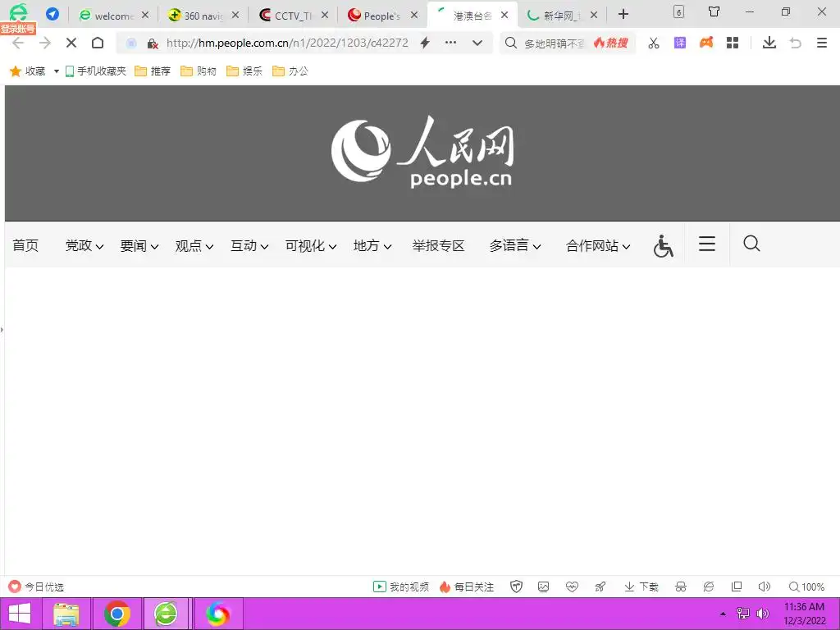Click the wheelchair accessibility icon
840x630 pixels.
pyautogui.click(x=663, y=246)
